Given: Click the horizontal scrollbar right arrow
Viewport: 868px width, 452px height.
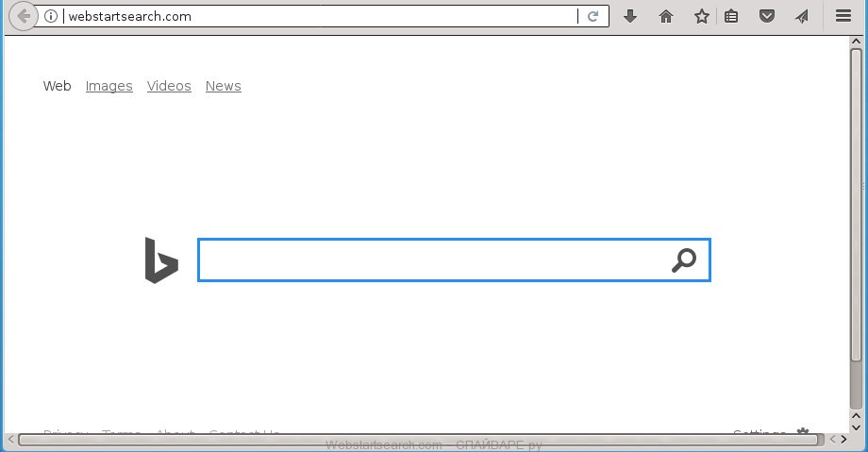Looking at the screenshot, I should 843,439.
